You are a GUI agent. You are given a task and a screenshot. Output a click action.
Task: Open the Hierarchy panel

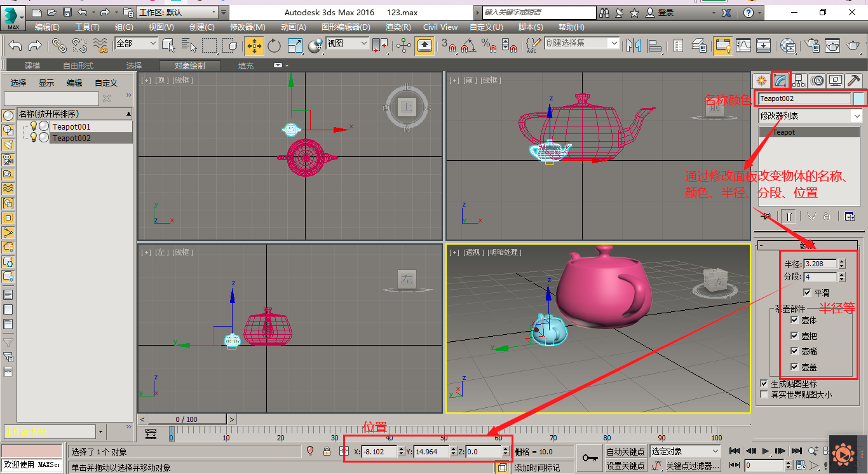[x=798, y=80]
